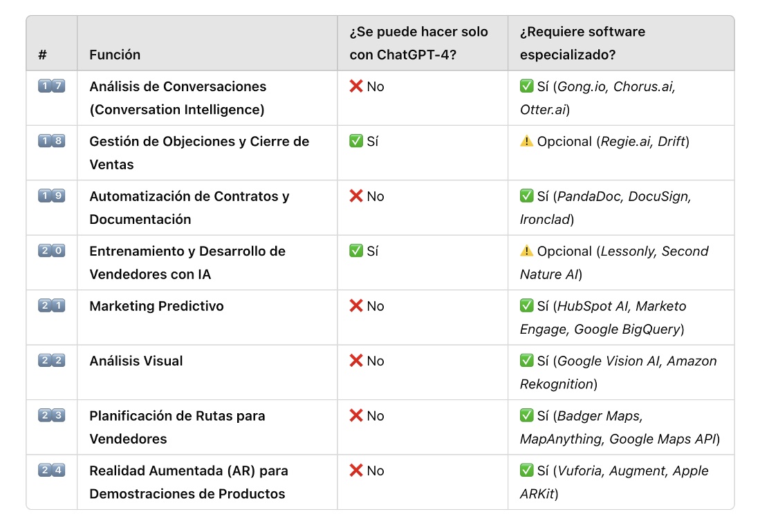Click the Función column header
Viewport: 769px width, 532px height.
click(115, 55)
